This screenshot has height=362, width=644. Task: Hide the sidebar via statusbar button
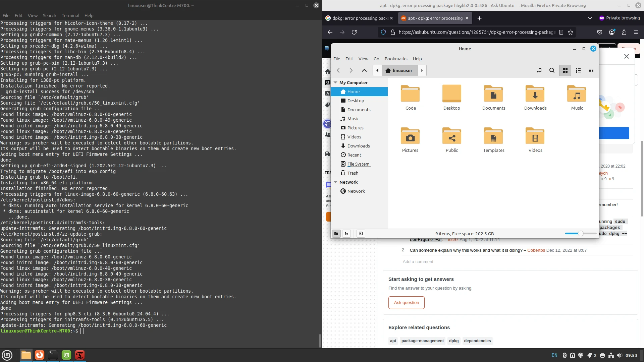[361, 234]
